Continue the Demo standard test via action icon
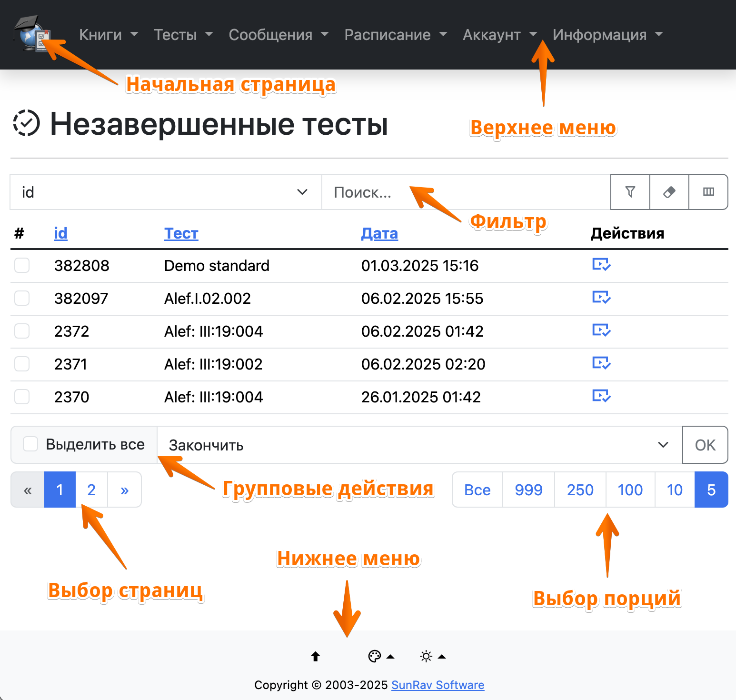The height and width of the screenshot is (700, 736). 601,265
